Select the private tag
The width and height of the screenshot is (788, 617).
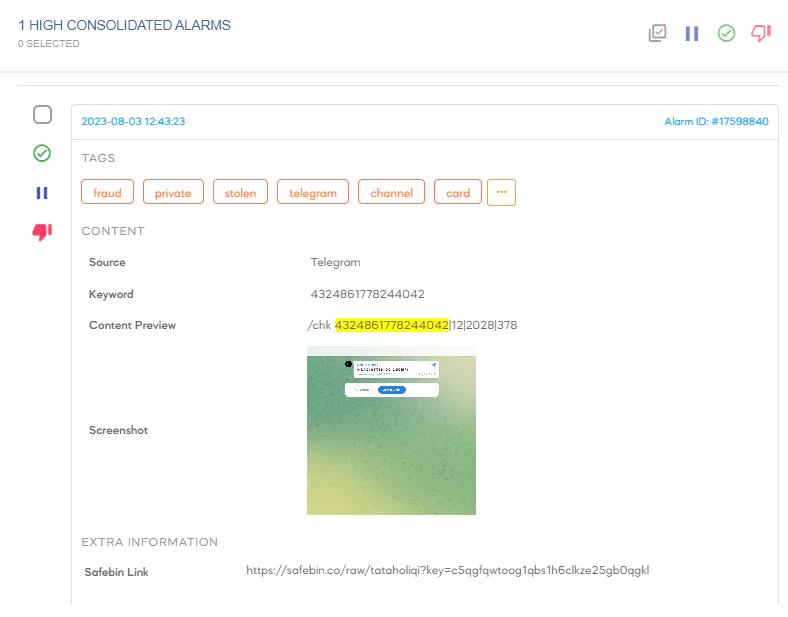(173, 192)
